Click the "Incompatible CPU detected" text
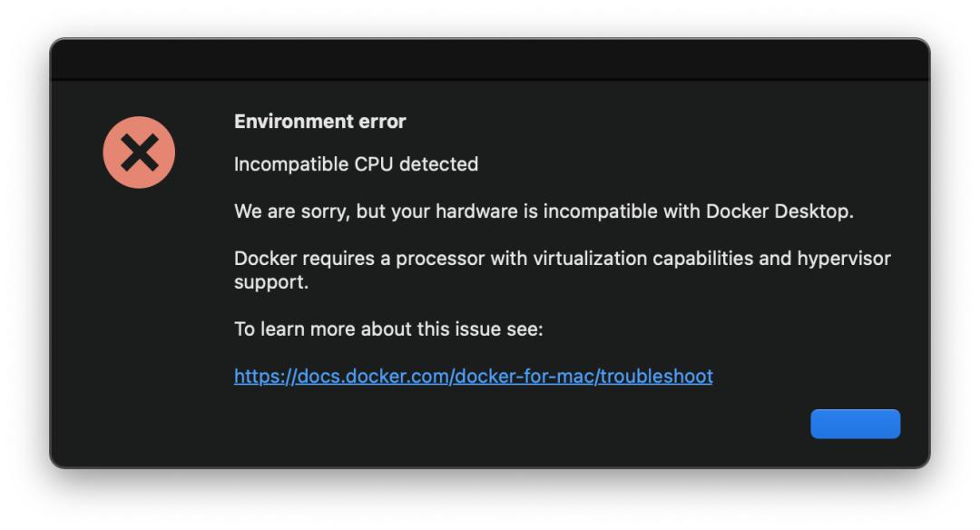Image resolution: width=980 pixels, height=530 pixels. [356, 164]
